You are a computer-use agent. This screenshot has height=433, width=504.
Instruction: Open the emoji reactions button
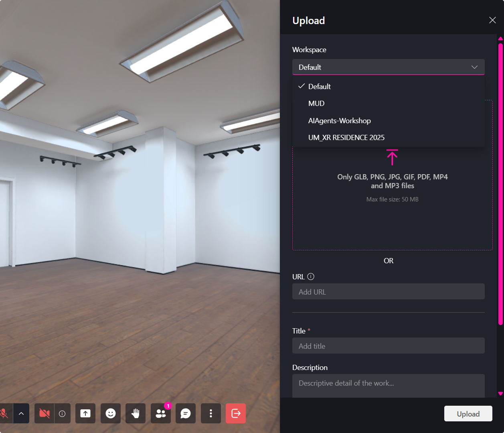[x=111, y=413]
